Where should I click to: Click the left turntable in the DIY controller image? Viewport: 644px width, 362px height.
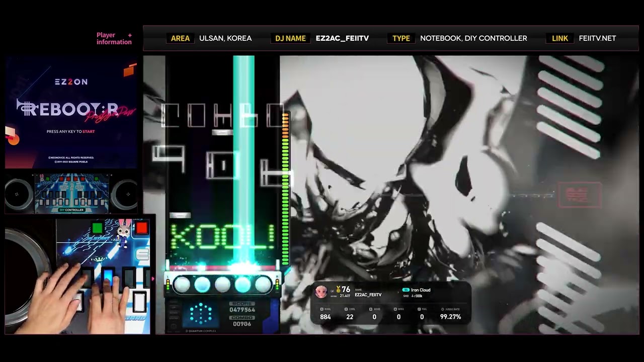[x=18, y=194]
